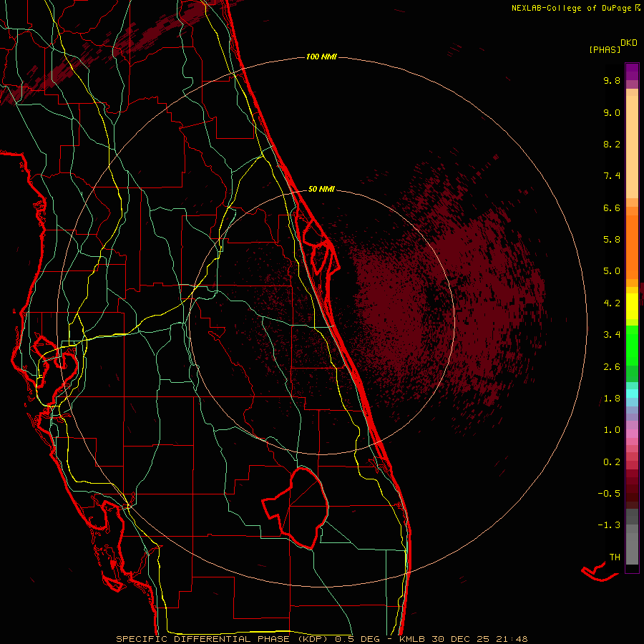Pick the purple segment atop the color bar

point(632,72)
